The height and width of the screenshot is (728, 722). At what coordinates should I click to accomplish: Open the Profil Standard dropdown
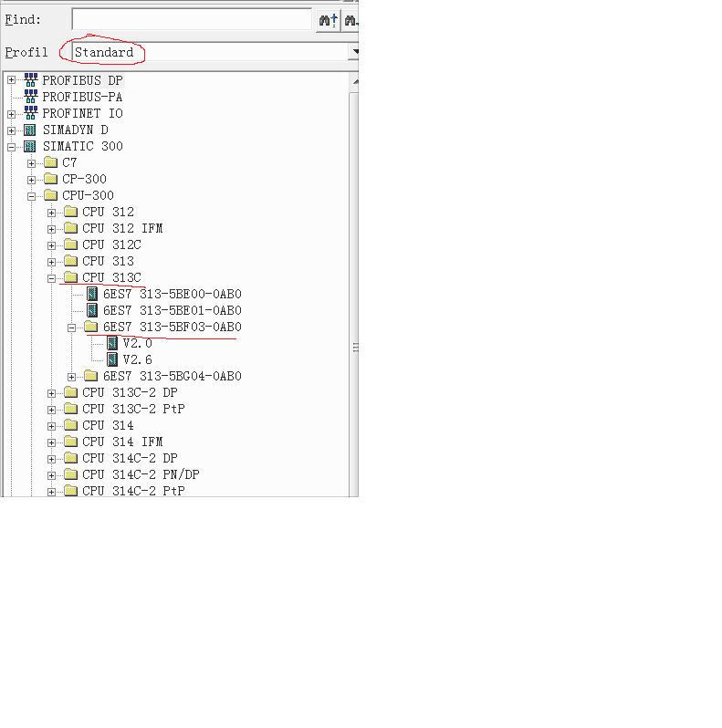(x=353, y=51)
